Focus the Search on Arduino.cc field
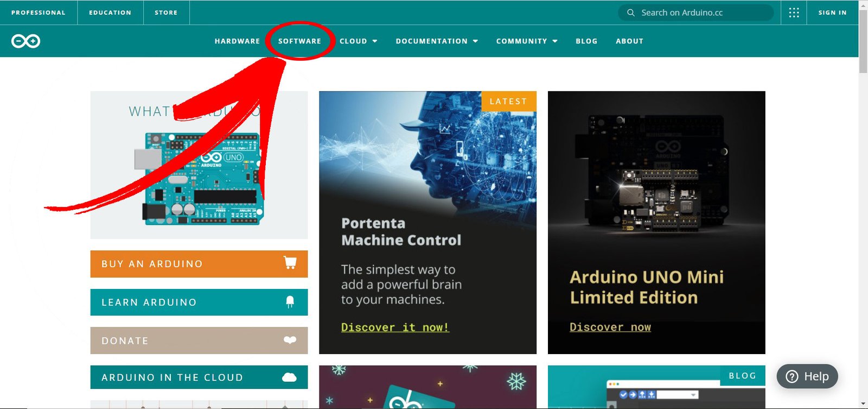This screenshot has height=409, width=868. (x=696, y=12)
